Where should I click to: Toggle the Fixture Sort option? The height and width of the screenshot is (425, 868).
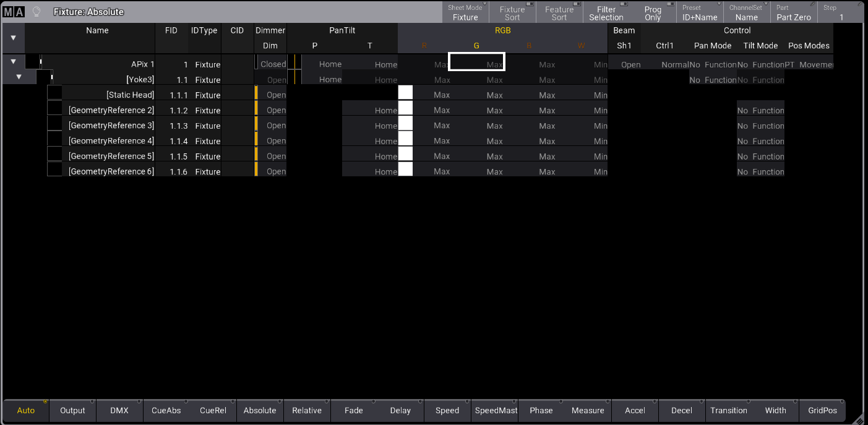[x=512, y=12]
